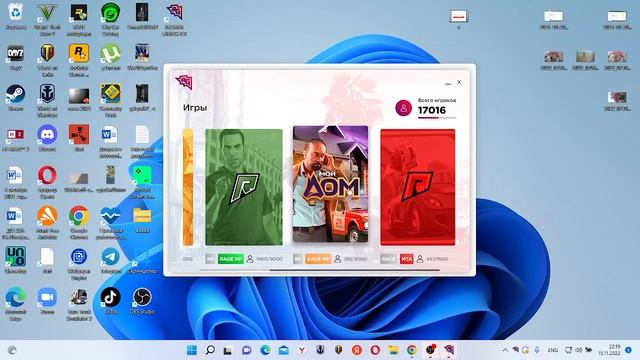
Task: Select the partially visible orange game card
Action: click(188, 187)
